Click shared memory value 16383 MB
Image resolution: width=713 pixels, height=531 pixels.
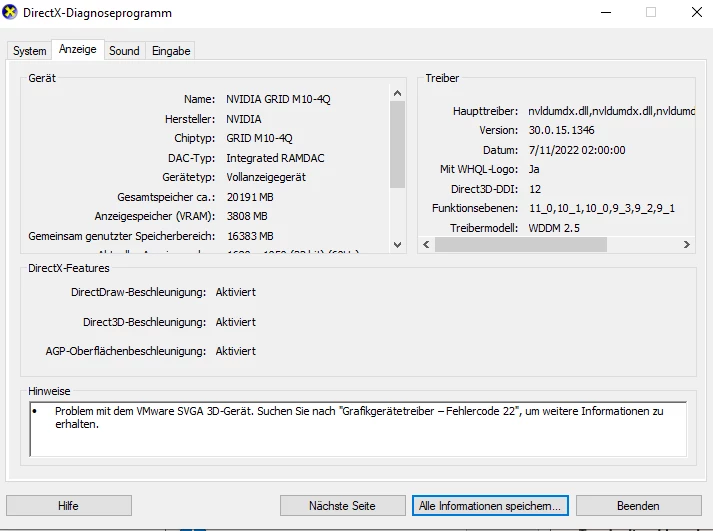250,236
